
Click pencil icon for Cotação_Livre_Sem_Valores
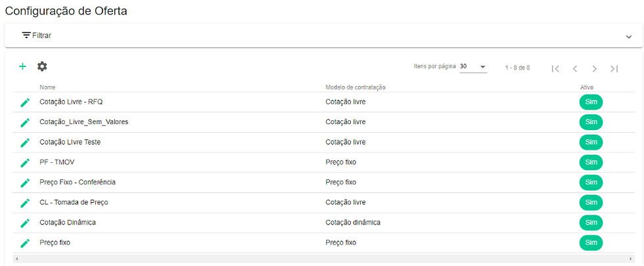[25, 122]
